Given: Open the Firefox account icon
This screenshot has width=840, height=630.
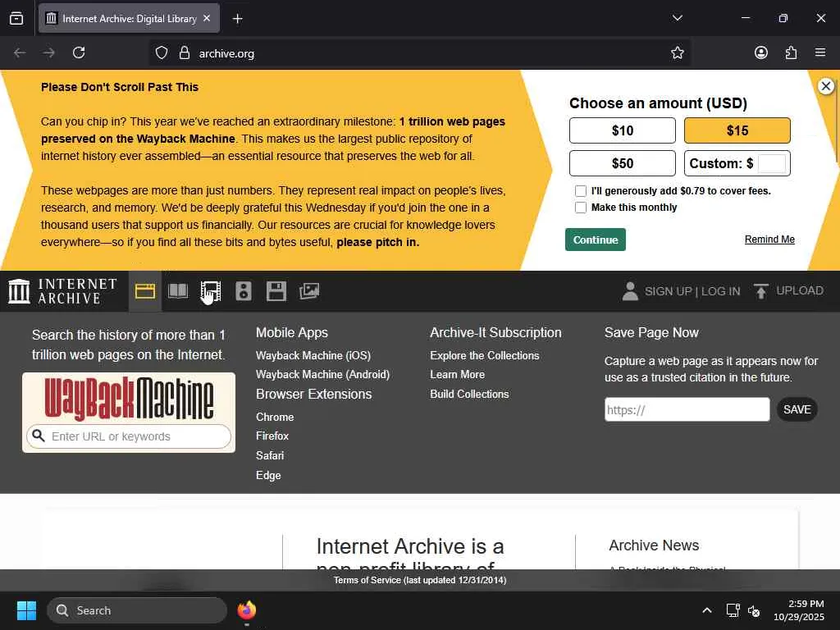Looking at the screenshot, I should pos(760,52).
